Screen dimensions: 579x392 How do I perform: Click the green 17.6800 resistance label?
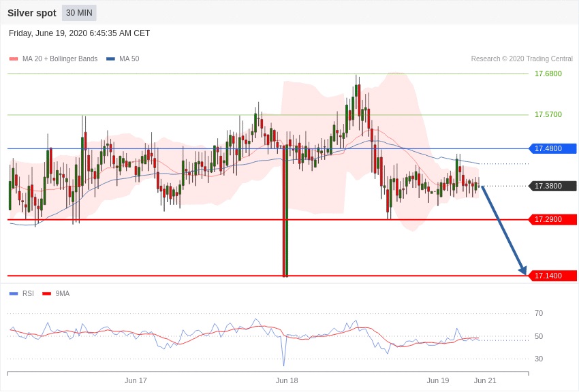[x=548, y=73]
